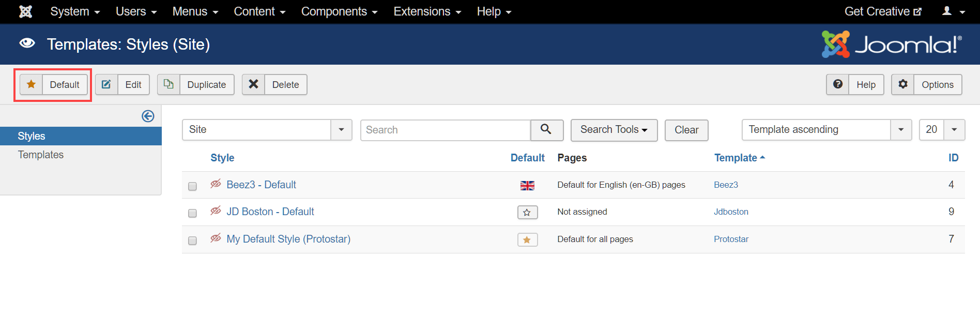Open the user account icon menu
This screenshot has height=315, width=980.
pyautogui.click(x=954, y=11)
